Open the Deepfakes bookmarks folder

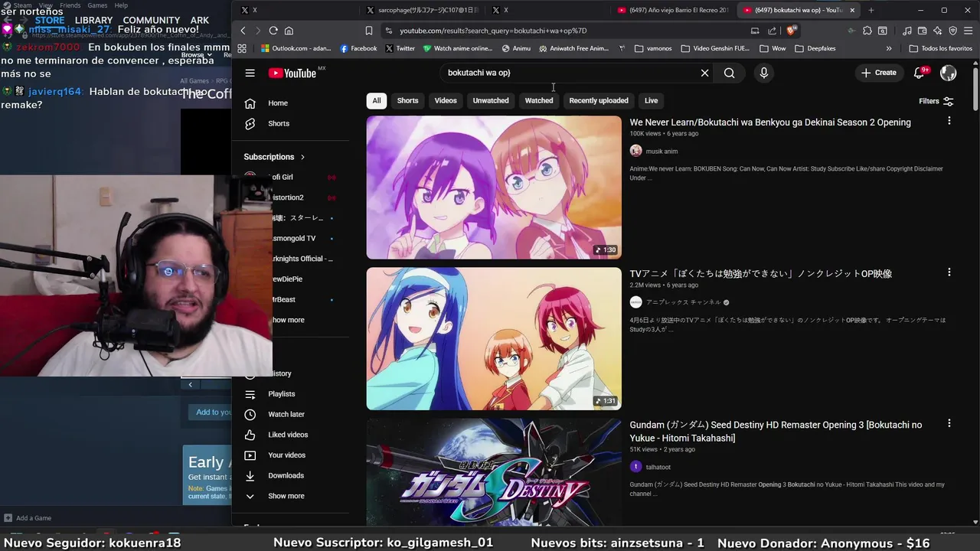click(x=815, y=48)
